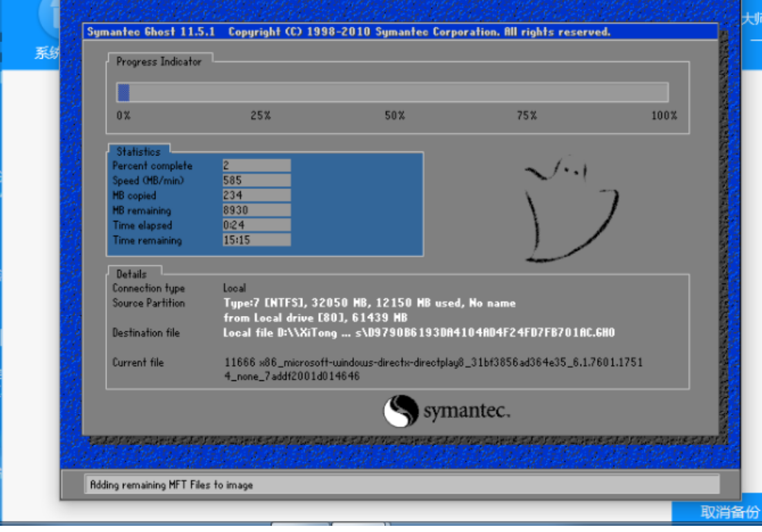
Task: Click the status bar MFT message
Action: (171, 485)
